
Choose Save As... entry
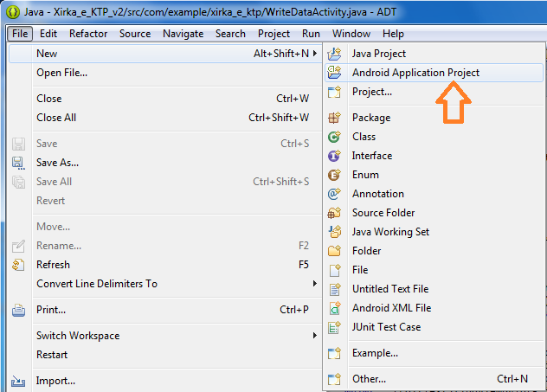coord(165,163)
